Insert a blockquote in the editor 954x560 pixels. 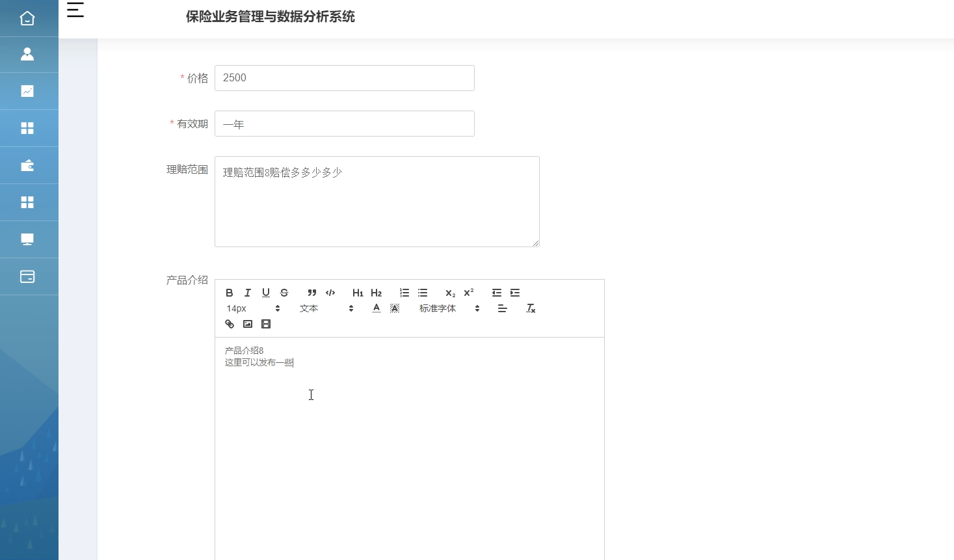[x=311, y=293]
